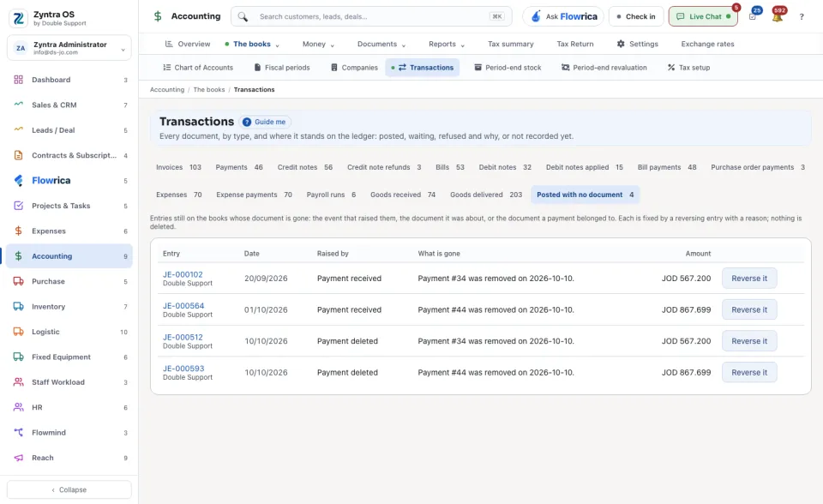Expand the Zyntra Administrator account dropdown
Viewport: 823px width, 504px height.
[x=123, y=50]
